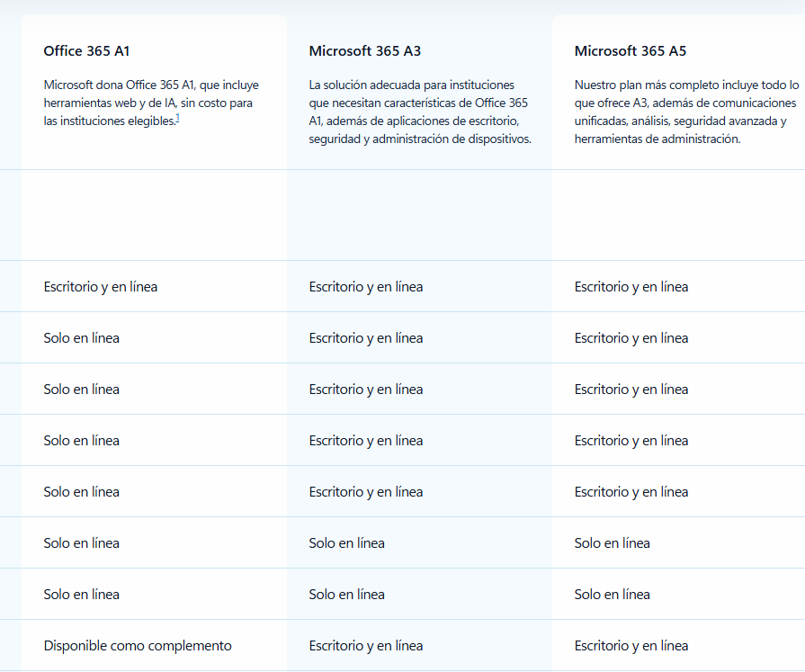Select topmost "Escritorio y en línea" under Microsoft 365 A3
The height and width of the screenshot is (672, 805).
pos(366,286)
